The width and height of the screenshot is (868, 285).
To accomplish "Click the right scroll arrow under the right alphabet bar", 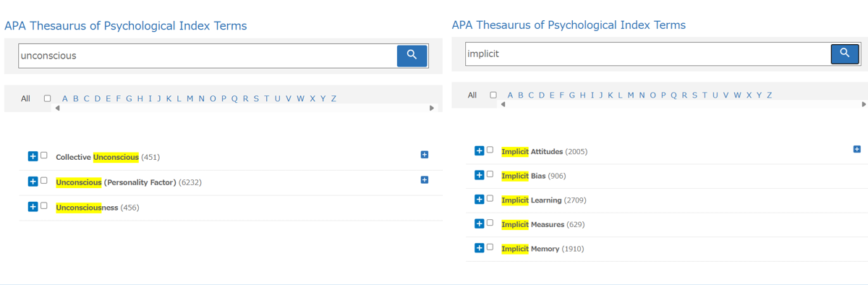I will coord(864,104).
